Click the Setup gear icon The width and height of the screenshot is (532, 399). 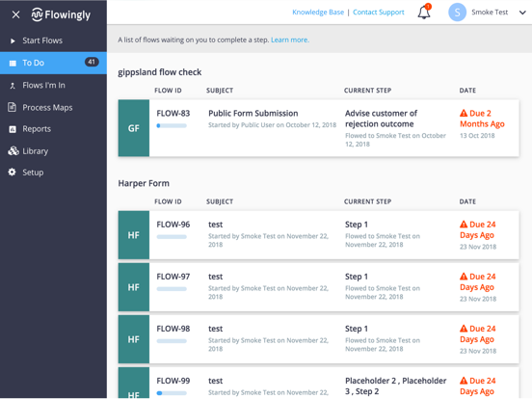click(13, 172)
